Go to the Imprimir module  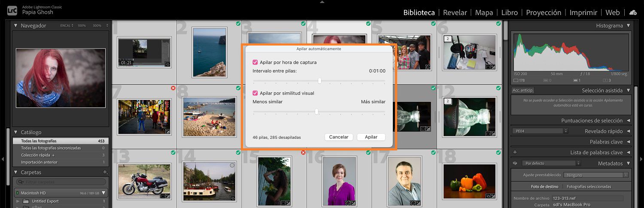583,12
